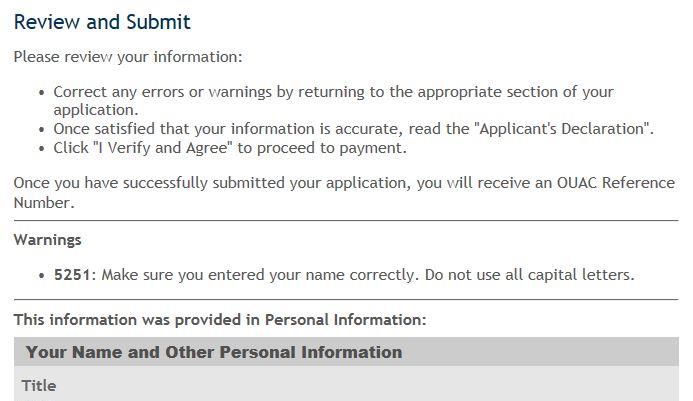This screenshot has height=401, width=693.
Task: Click the horizontal divider above Warnings
Action: point(346,220)
